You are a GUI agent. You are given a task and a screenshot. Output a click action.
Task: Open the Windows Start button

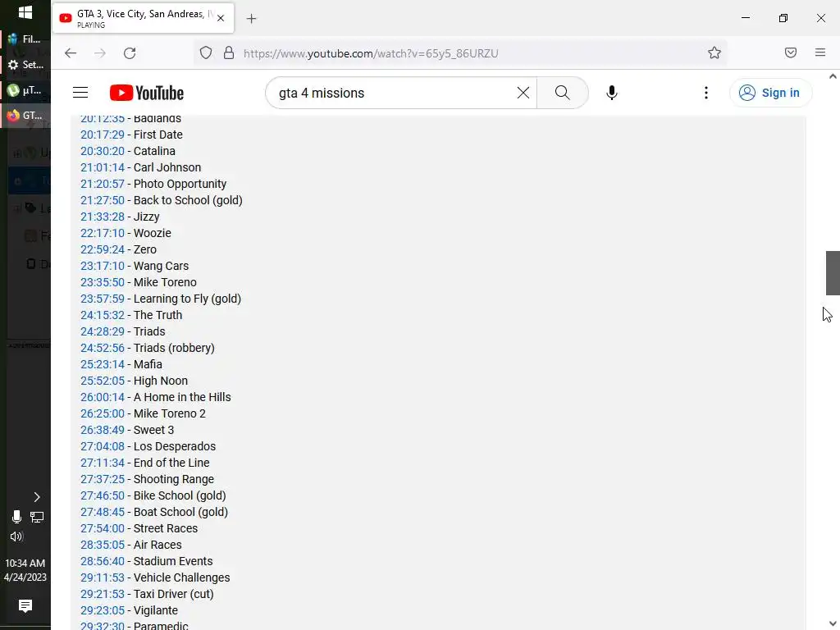click(25, 12)
